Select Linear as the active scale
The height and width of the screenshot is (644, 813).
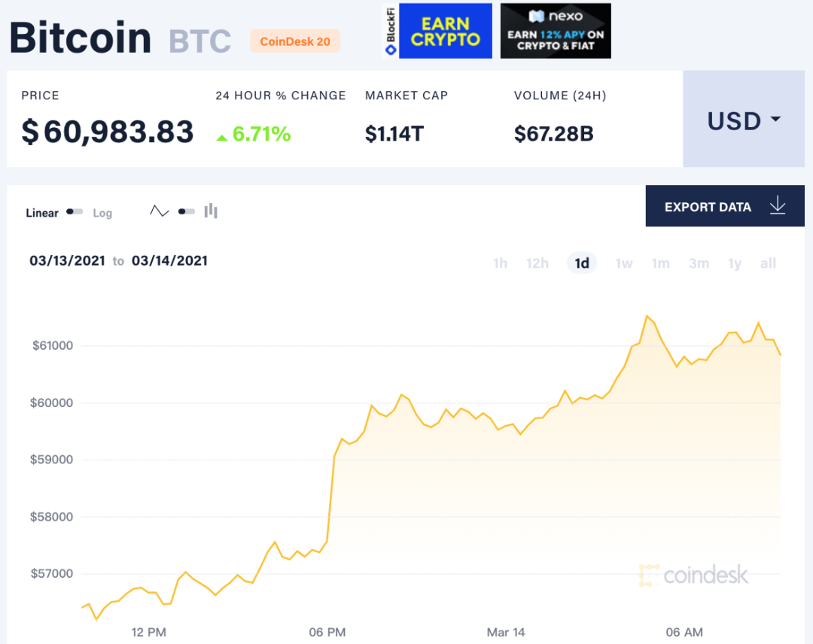(41, 213)
